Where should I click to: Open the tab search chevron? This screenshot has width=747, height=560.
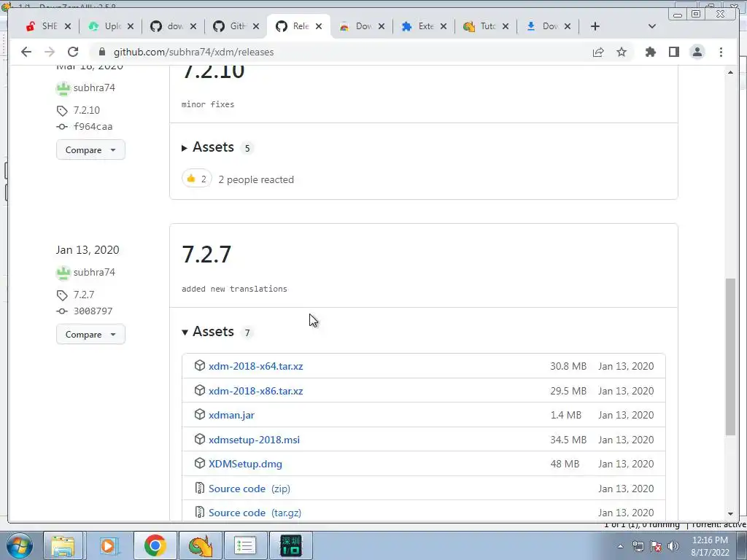point(652,26)
